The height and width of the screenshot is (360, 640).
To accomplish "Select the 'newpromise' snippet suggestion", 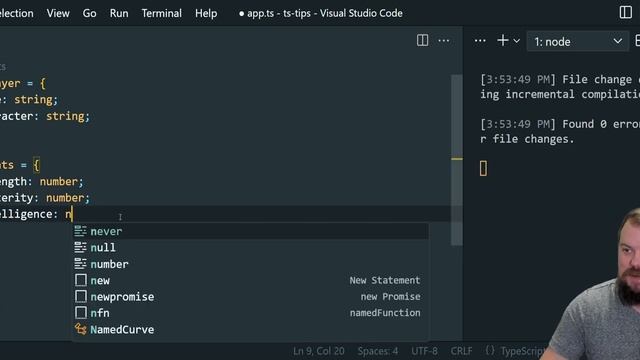I will coord(251,297).
